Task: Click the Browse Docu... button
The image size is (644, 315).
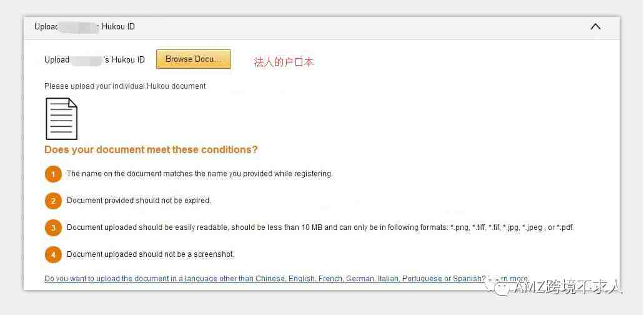Action: pyautogui.click(x=194, y=59)
